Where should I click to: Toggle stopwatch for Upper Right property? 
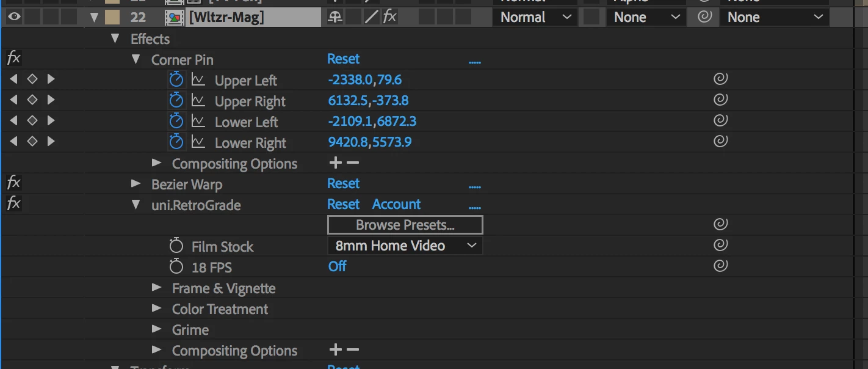pyautogui.click(x=176, y=100)
